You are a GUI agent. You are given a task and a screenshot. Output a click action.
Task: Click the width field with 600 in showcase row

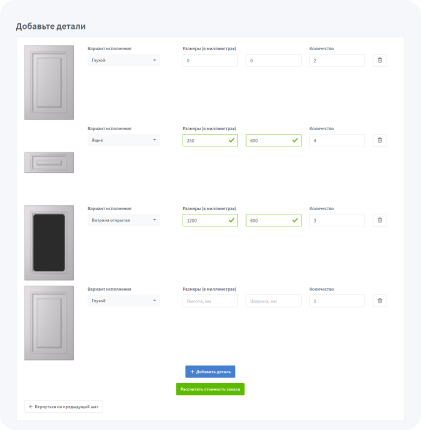[x=274, y=221]
